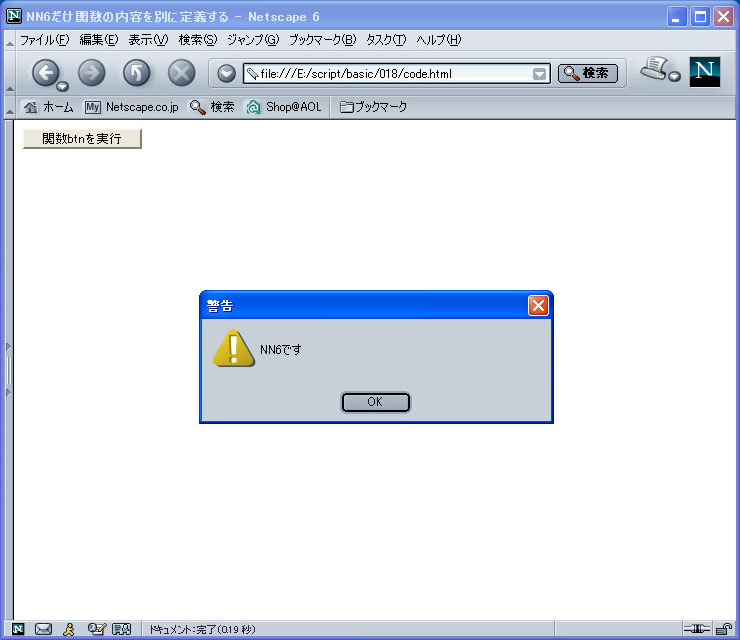Go forward with the Forward arrow button

tap(92, 73)
